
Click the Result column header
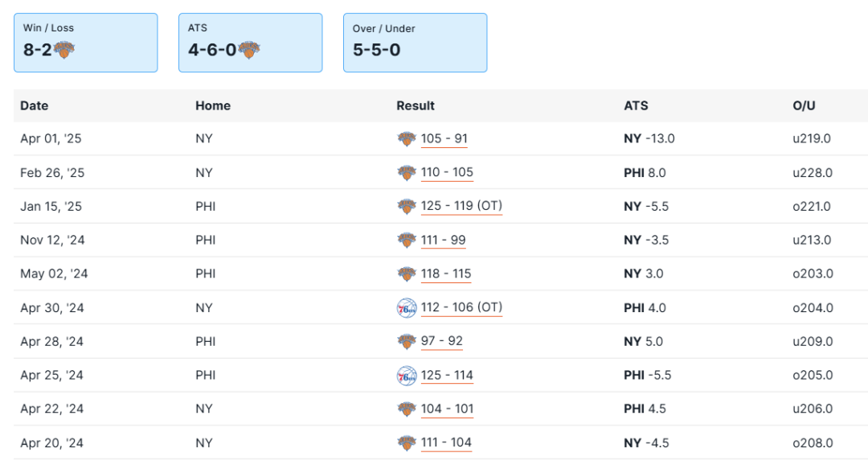click(416, 106)
